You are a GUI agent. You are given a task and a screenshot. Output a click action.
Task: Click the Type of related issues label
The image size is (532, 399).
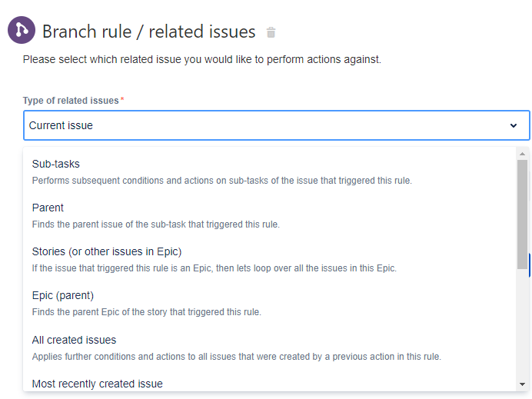click(x=71, y=101)
